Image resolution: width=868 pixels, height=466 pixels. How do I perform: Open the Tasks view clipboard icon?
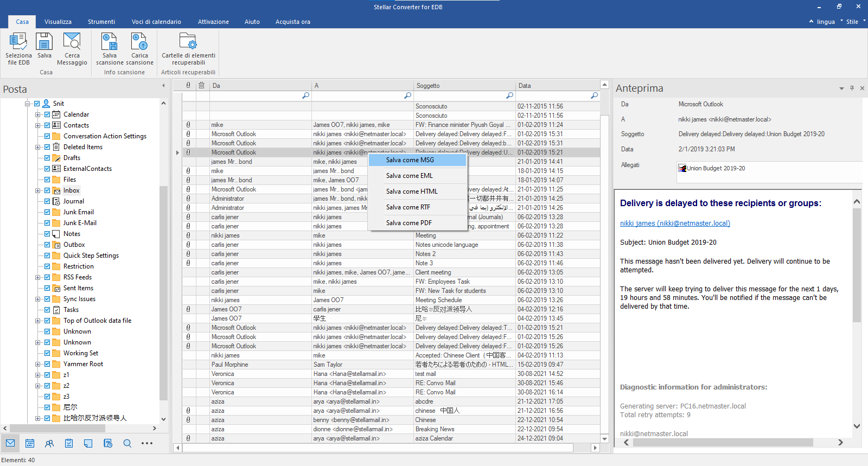[x=69, y=443]
